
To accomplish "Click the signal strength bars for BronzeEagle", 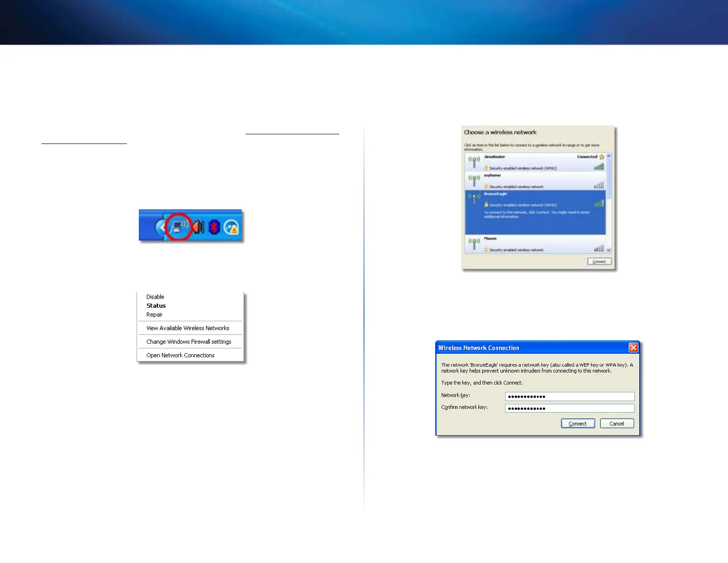I will point(599,204).
